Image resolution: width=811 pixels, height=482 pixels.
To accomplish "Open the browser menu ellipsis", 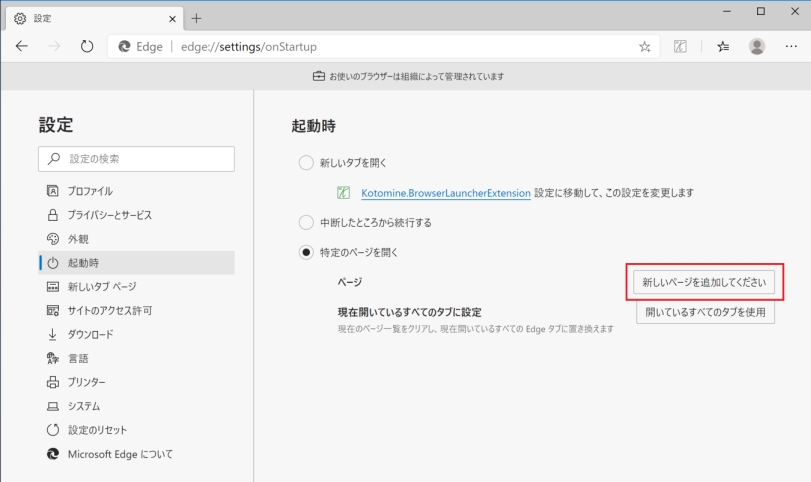I will [x=790, y=47].
